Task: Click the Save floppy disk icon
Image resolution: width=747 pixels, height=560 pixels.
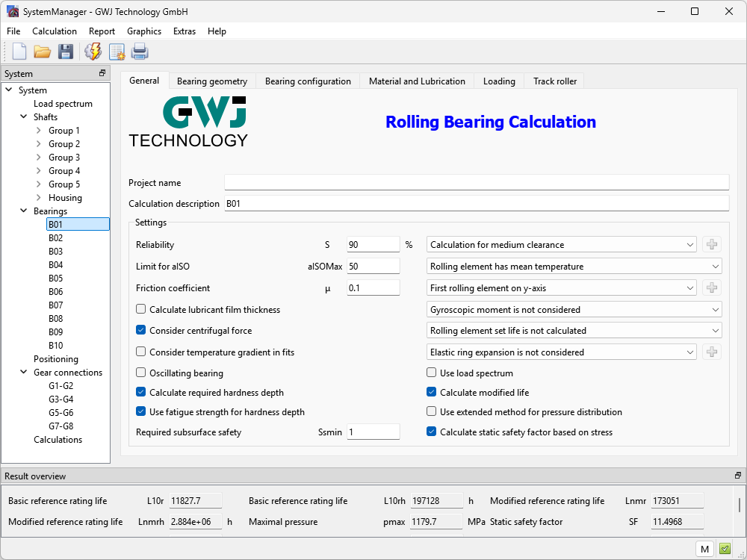Action: pyautogui.click(x=66, y=52)
